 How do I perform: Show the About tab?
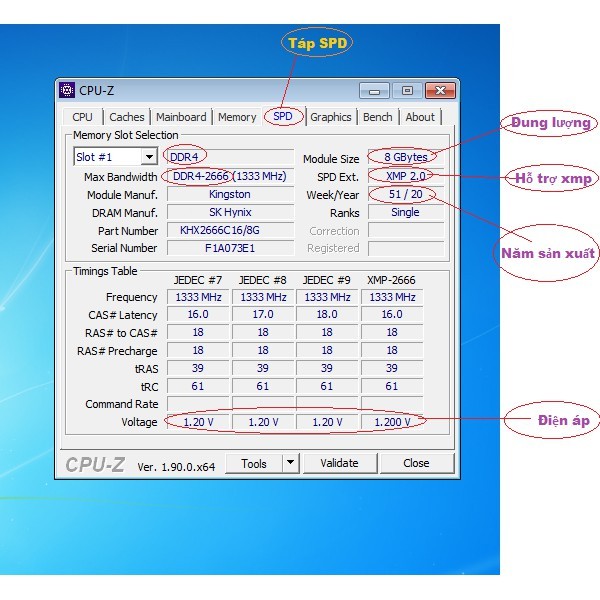point(420,117)
